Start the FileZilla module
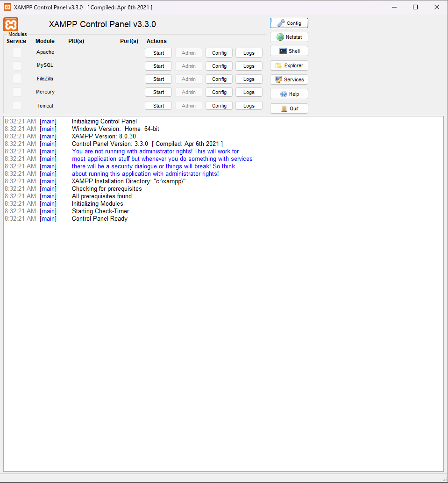The image size is (448, 483). coord(158,79)
